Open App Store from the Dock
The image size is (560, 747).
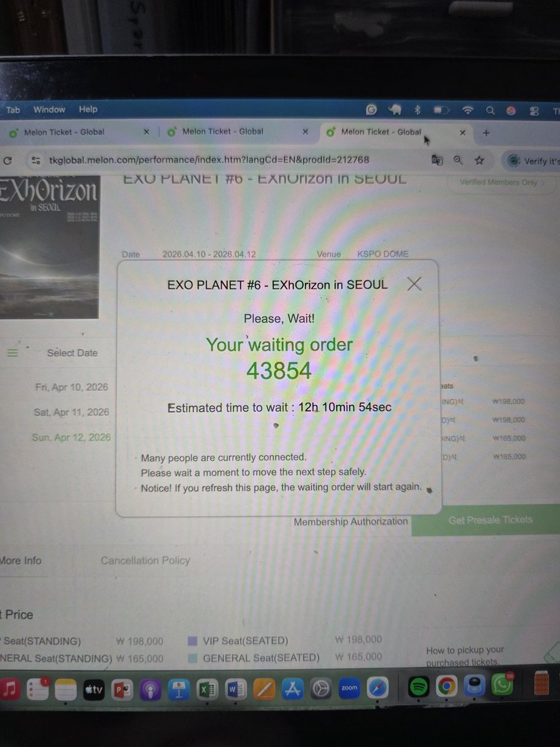click(x=292, y=688)
